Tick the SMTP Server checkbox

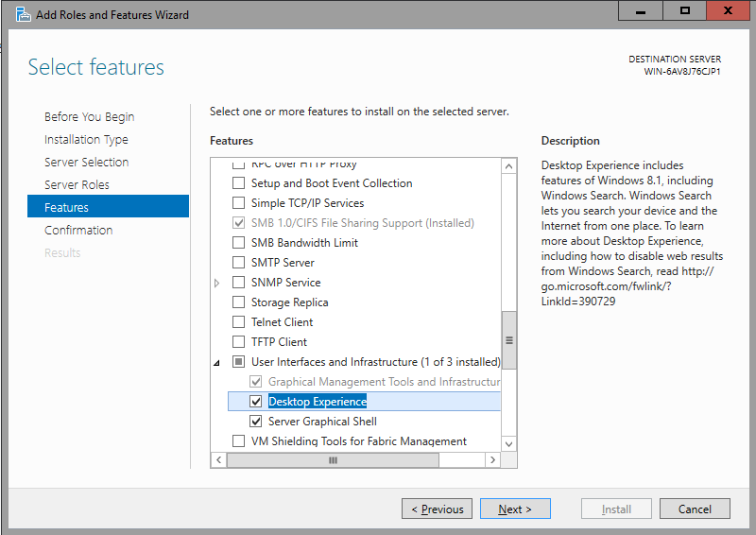238,263
